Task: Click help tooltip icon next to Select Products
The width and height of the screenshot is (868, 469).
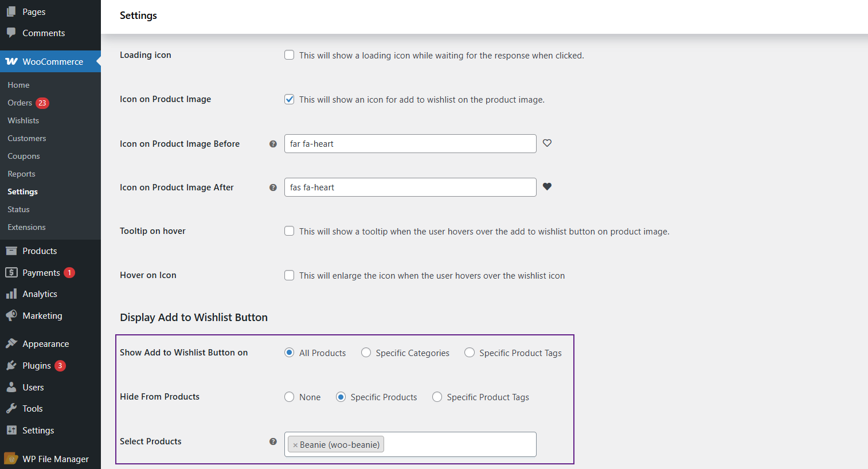Action: [x=273, y=441]
